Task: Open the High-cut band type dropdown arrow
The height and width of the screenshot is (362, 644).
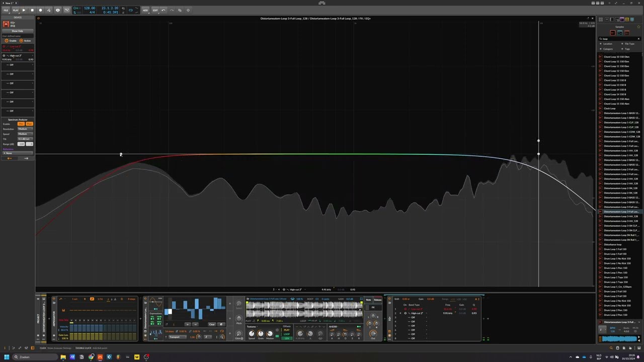Action: click(x=33, y=55)
